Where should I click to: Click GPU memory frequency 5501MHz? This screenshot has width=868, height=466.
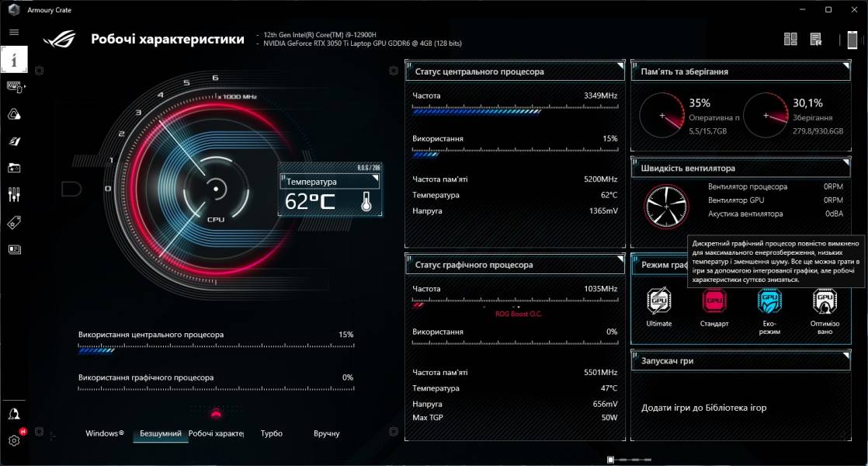click(x=601, y=373)
